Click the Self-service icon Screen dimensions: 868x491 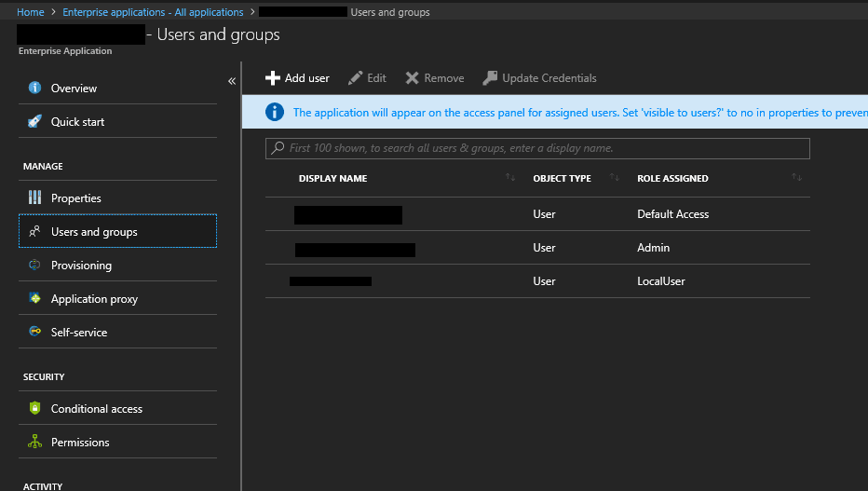point(35,333)
